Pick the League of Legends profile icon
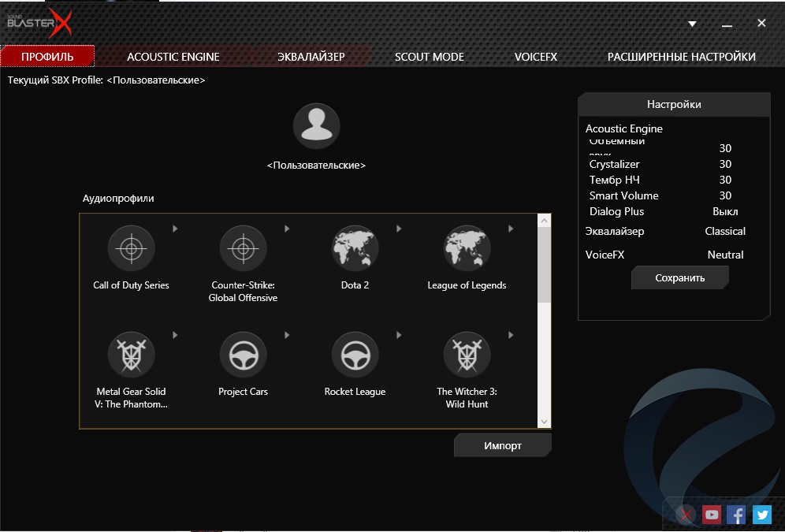Screen dimensions: 785x532 coord(467,248)
